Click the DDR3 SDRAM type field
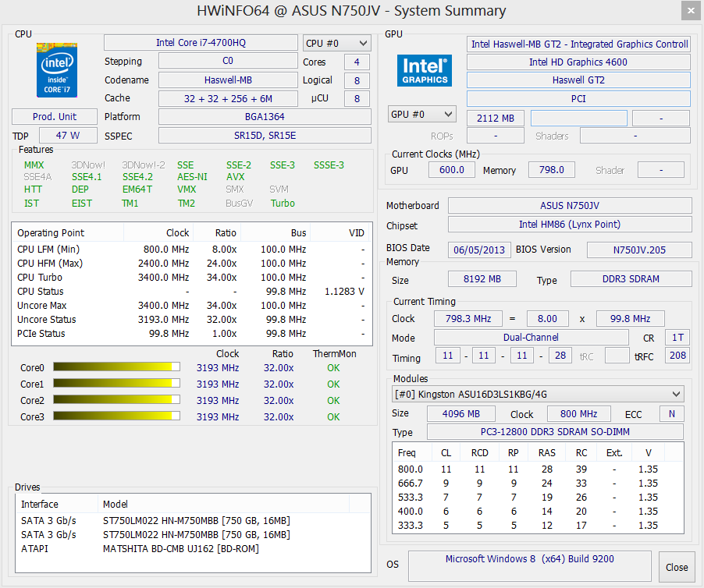Image resolution: width=704 pixels, height=588 pixels. pyautogui.click(x=631, y=279)
